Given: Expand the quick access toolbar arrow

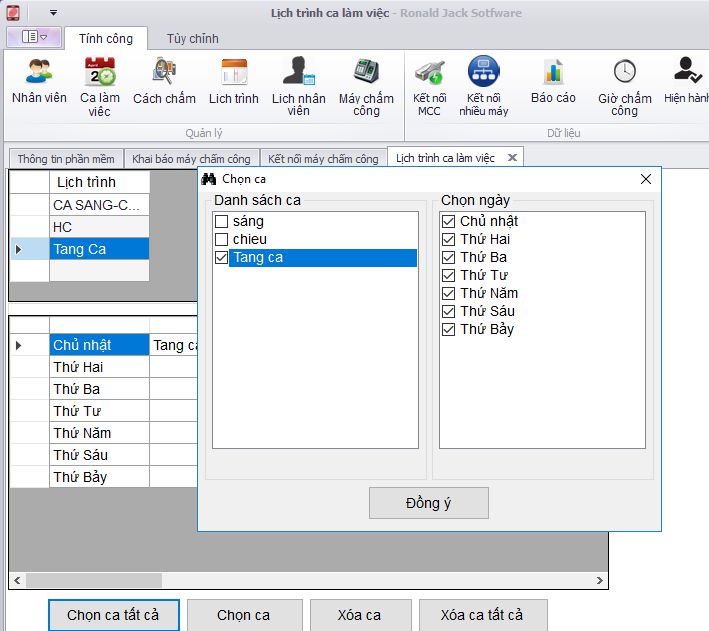Looking at the screenshot, I should [x=52, y=13].
